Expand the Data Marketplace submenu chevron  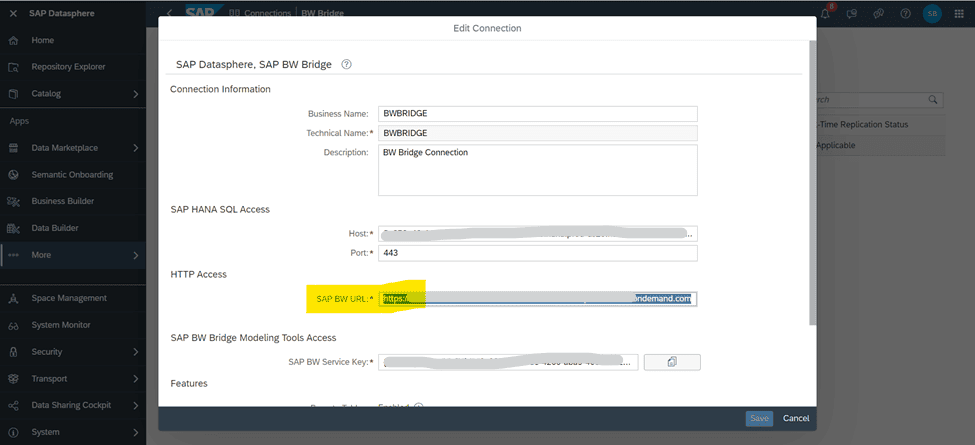(x=136, y=148)
